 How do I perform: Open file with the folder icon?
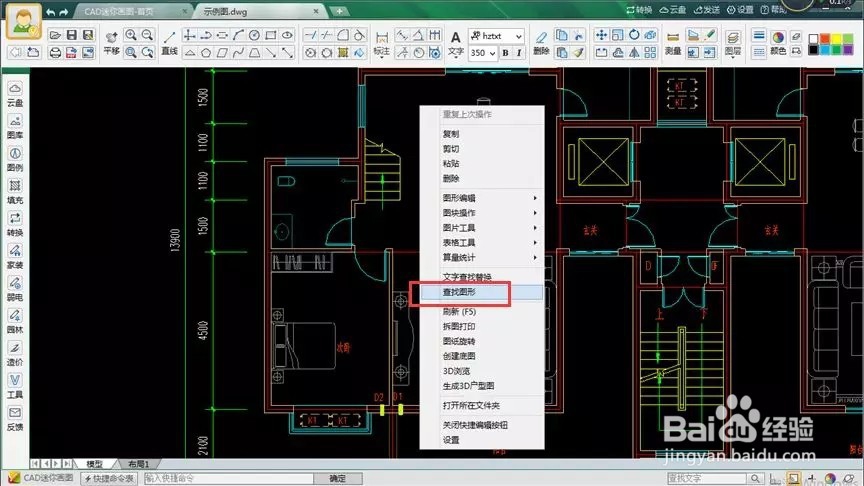click(x=55, y=35)
